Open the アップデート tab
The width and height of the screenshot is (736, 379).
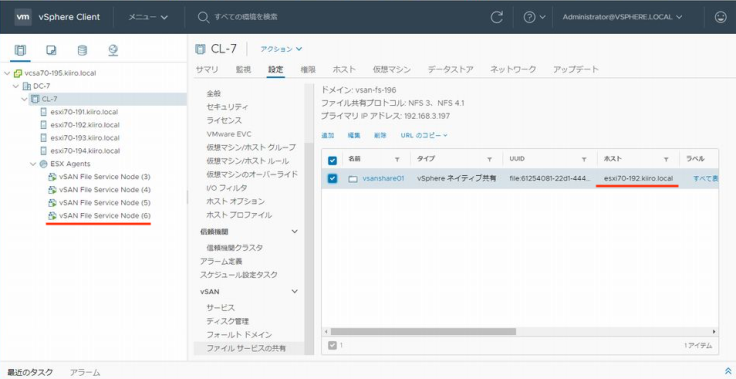(x=575, y=70)
